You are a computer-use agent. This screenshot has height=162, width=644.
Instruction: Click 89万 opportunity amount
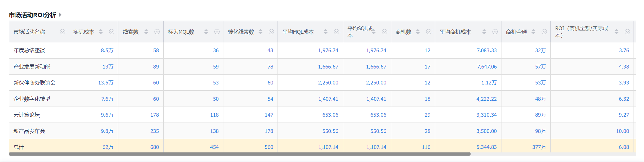[x=540, y=115]
